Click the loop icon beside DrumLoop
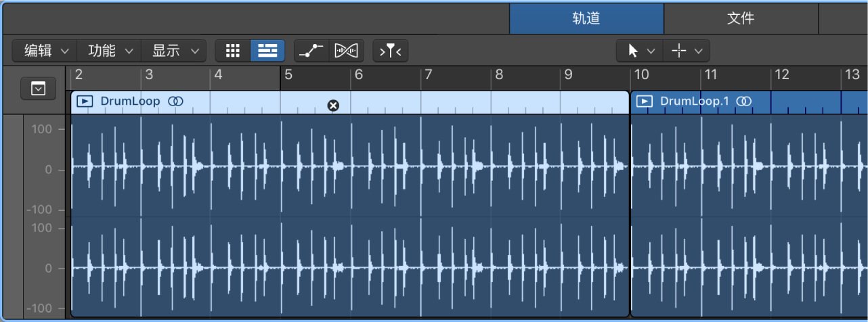This screenshot has width=868, height=322. point(175,101)
